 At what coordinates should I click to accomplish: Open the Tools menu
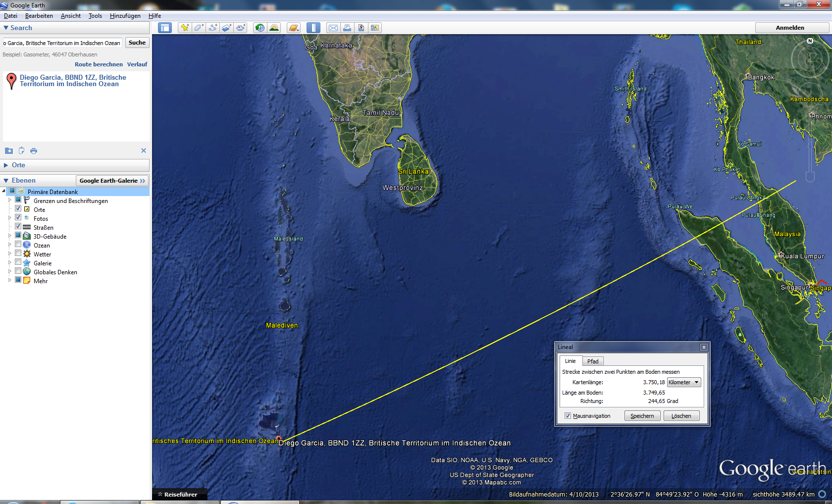[x=95, y=16]
